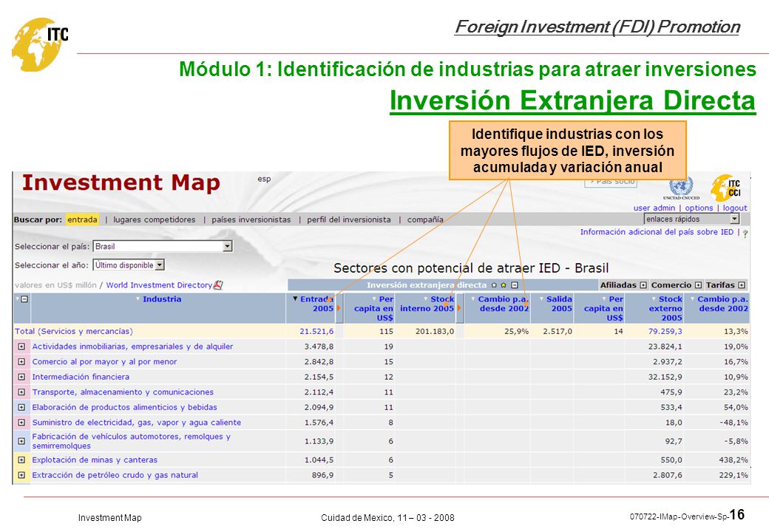Expand the Intermediación financiera row
Screen dimensions: 769x532
coord(21,377)
